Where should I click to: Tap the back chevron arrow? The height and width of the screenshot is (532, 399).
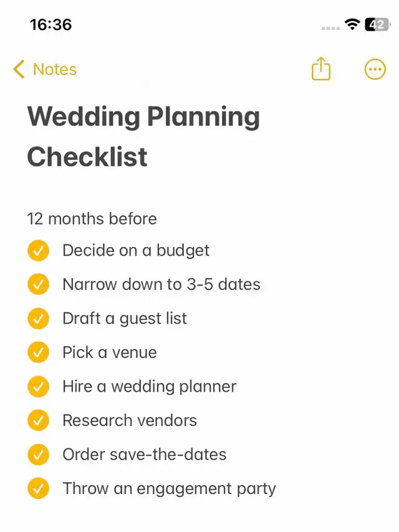19,69
